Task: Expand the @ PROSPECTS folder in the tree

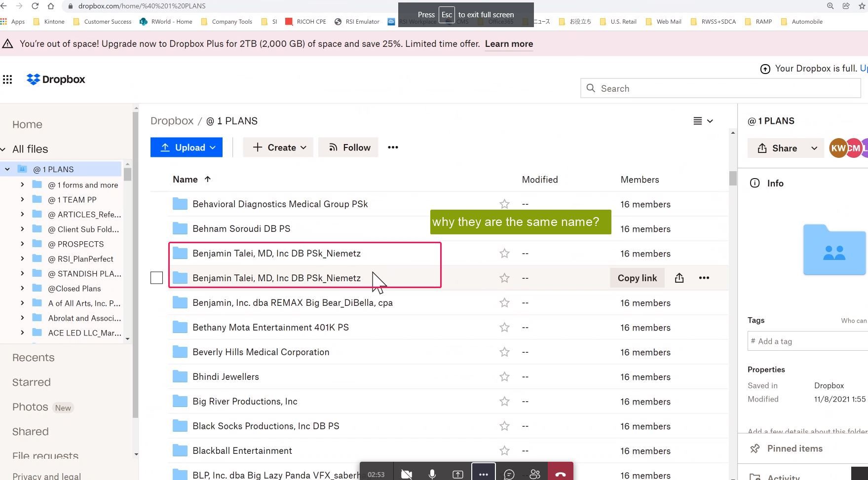Action: click(22, 244)
